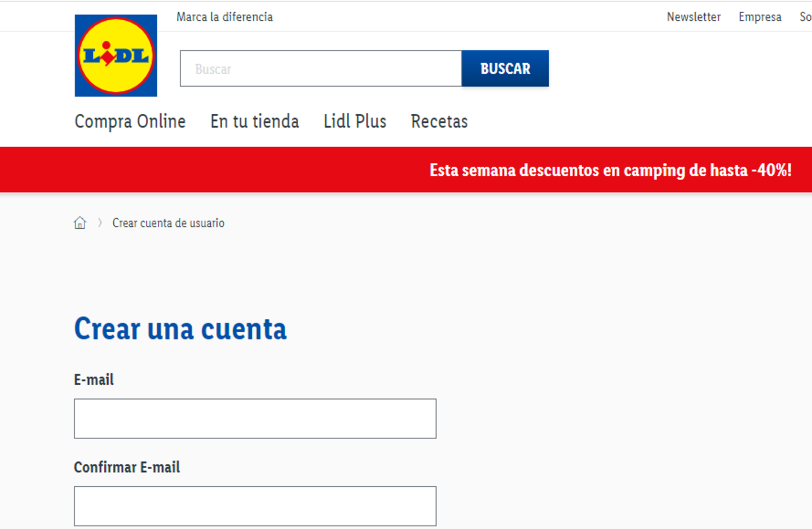Focus the Confirmar E-mail input field
Screen dimensions: 812x529
coord(255,506)
